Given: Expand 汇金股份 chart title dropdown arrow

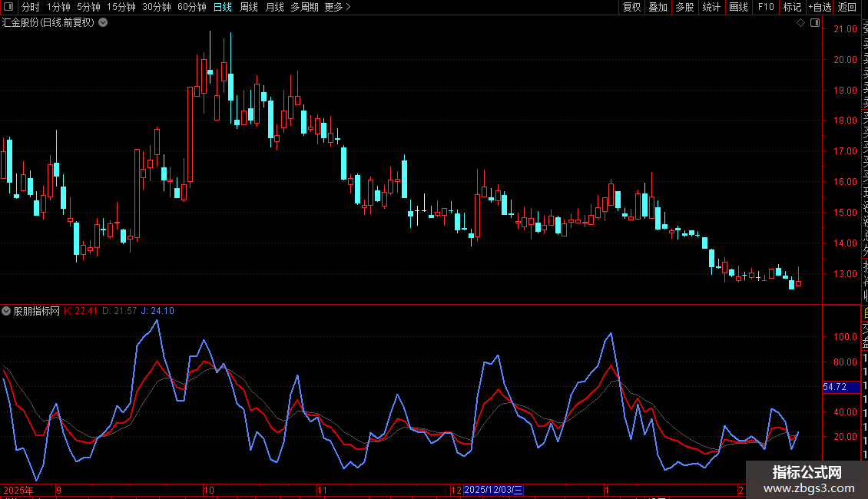Looking at the screenshot, I should click(103, 23).
